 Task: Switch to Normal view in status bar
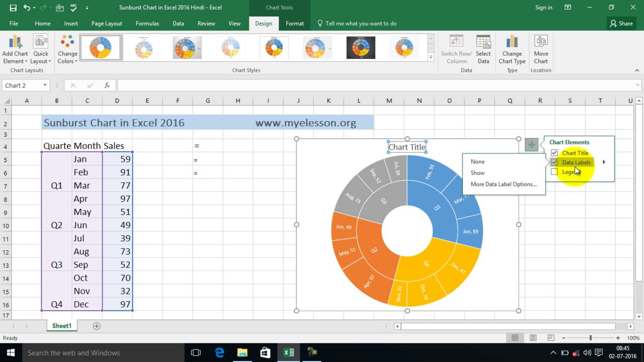(515, 338)
